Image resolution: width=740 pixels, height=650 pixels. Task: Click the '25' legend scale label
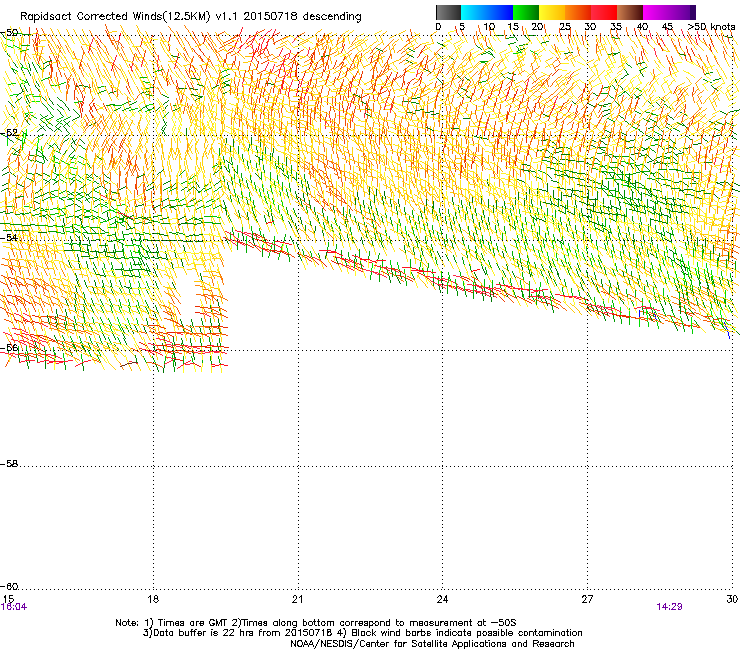(564, 27)
